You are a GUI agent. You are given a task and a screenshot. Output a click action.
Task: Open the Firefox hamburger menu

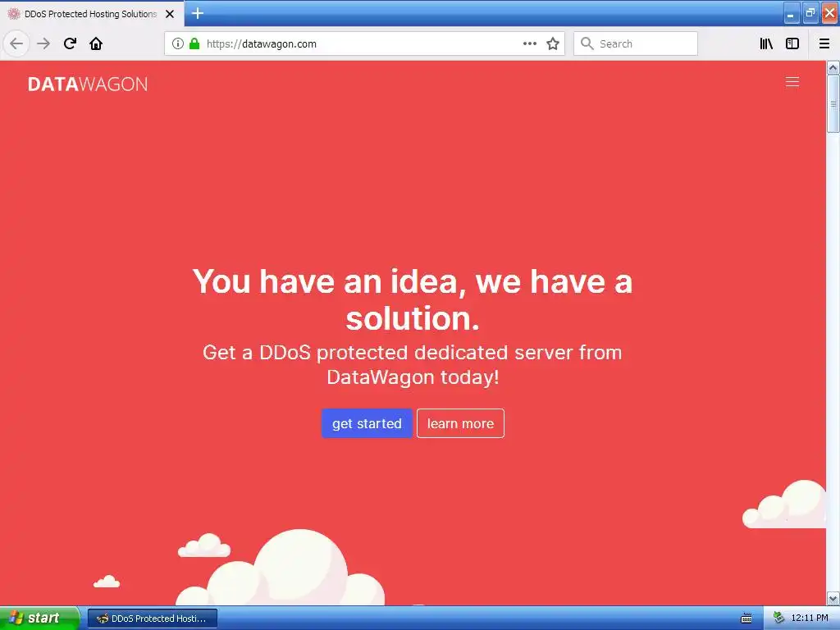(824, 43)
